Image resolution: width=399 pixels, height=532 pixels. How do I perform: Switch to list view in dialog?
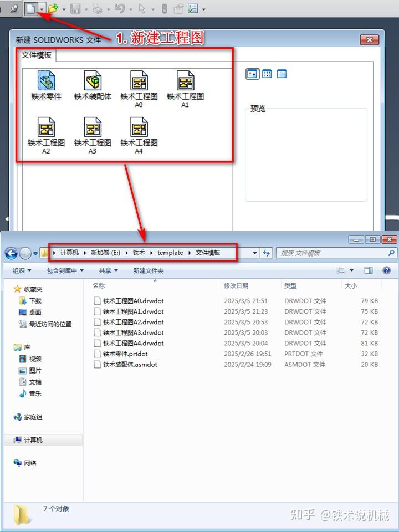(x=267, y=74)
